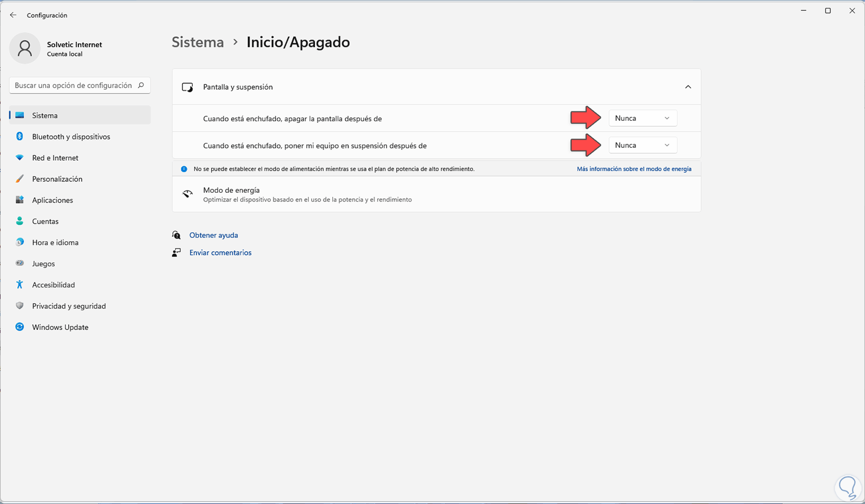
Task: Open the Juegos settings category
Action: 43,264
